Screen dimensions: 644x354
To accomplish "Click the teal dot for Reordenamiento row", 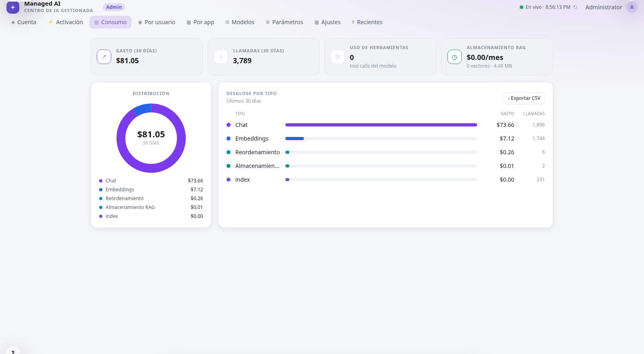I will pos(229,152).
